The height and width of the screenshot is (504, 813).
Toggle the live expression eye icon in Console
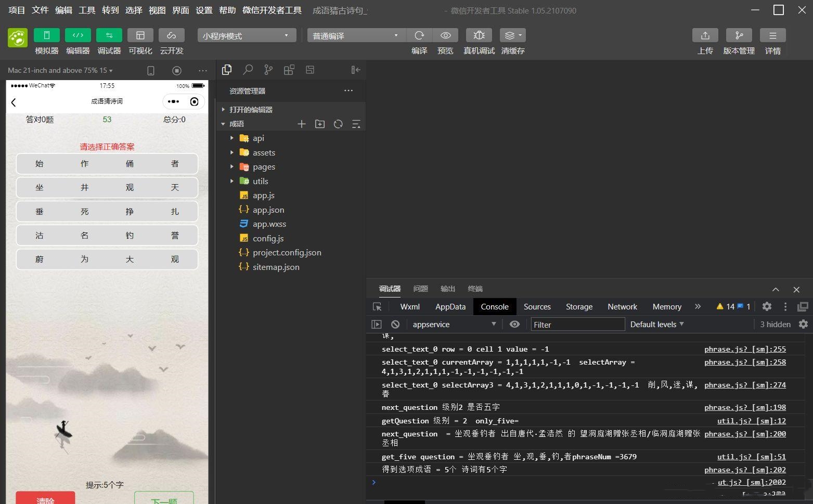(x=514, y=324)
